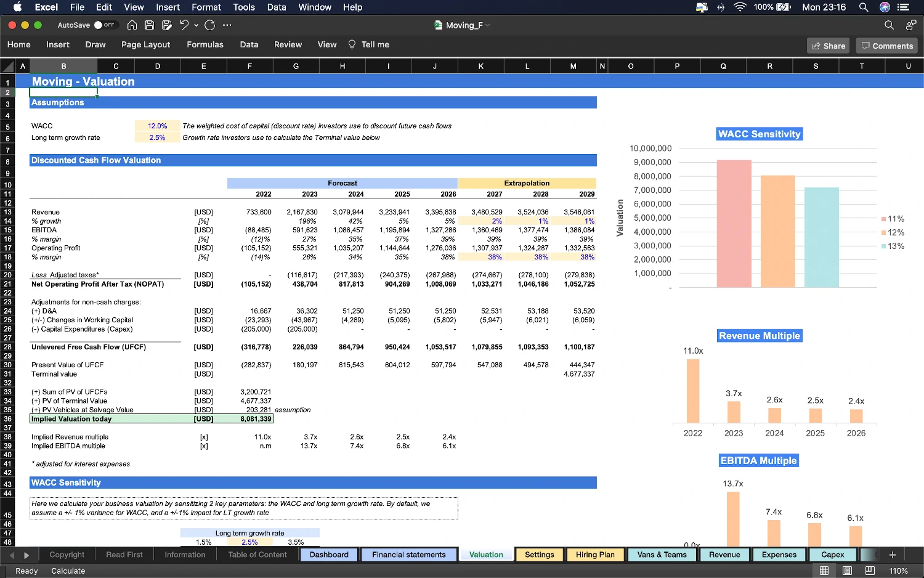Switch to Normal view icon in status bar
Image resolution: width=924 pixels, height=578 pixels.
coord(824,571)
